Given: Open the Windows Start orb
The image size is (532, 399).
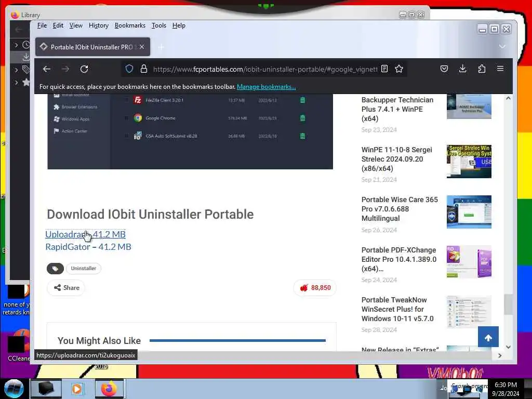Looking at the screenshot, I should click(x=14, y=389).
